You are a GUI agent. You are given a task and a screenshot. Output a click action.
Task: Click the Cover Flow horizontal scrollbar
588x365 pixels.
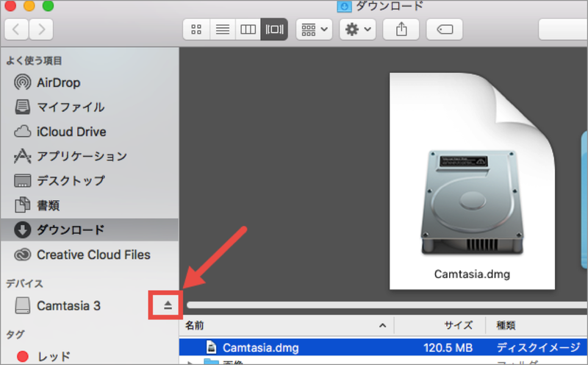[387, 305]
